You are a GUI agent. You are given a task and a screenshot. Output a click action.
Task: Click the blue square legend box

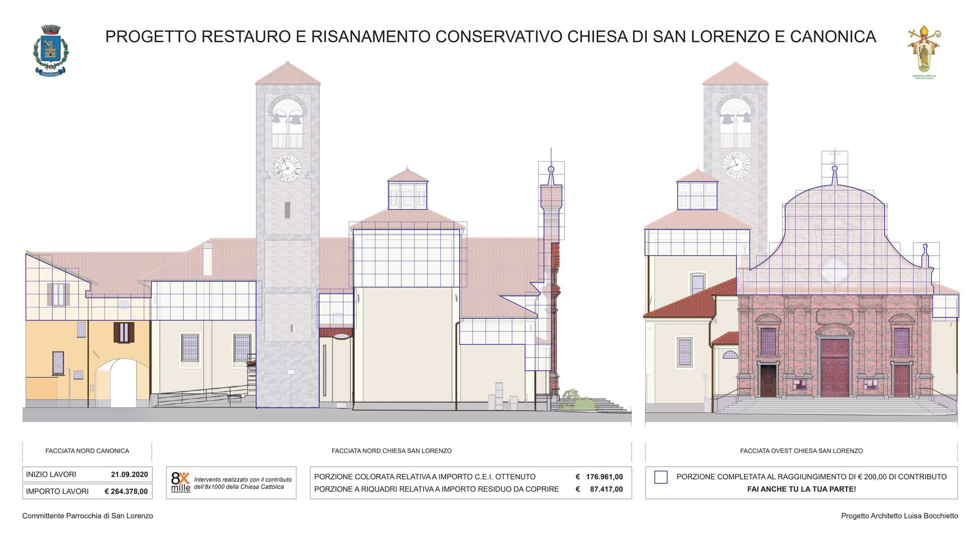coord(661,477)
